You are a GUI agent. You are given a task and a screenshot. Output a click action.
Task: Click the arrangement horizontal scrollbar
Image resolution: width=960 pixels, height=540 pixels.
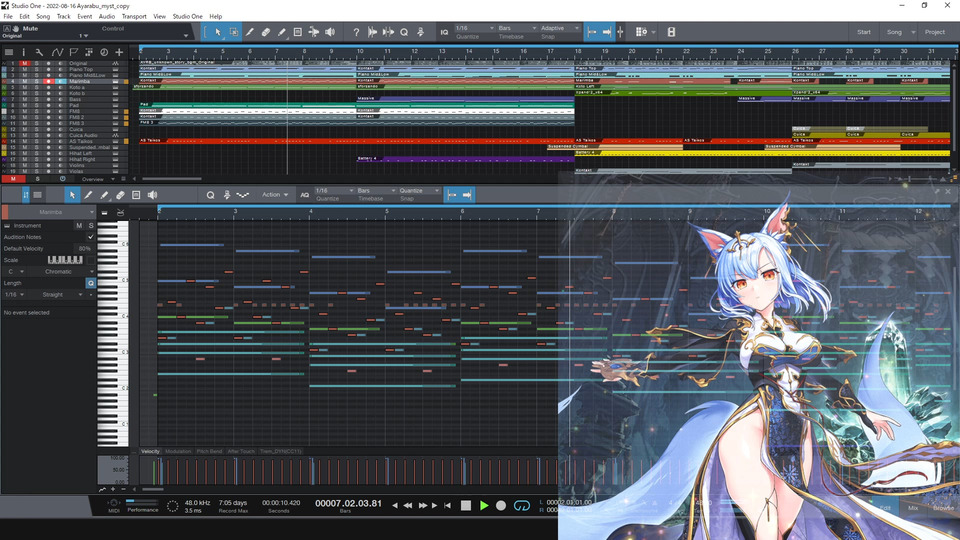click(172, 179)
